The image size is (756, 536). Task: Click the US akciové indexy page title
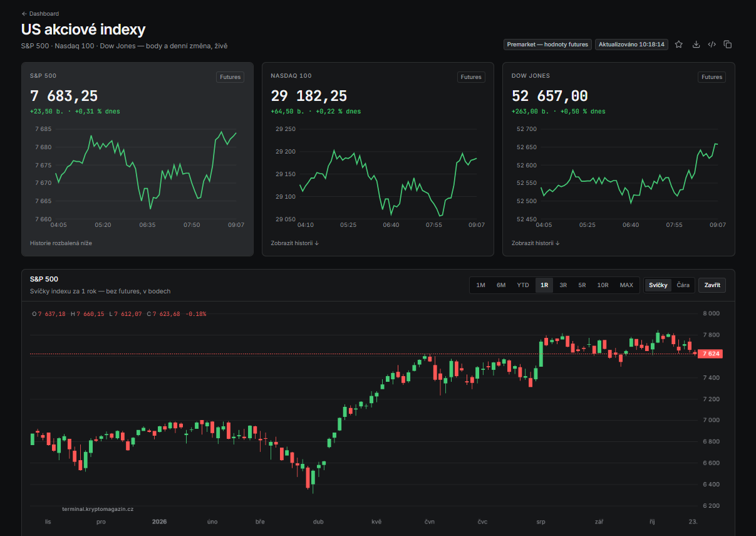click(83, 29)
